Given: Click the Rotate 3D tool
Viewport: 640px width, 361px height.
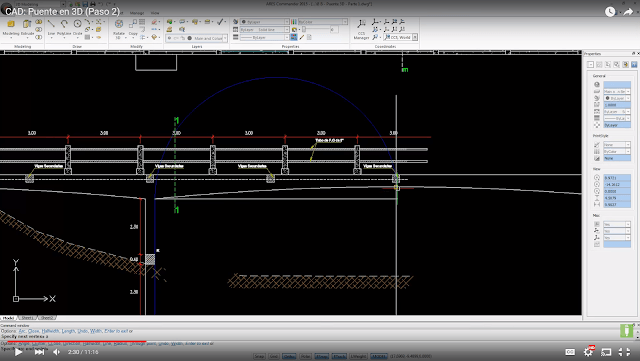Looking at the screenshot, I should [119, 24].
